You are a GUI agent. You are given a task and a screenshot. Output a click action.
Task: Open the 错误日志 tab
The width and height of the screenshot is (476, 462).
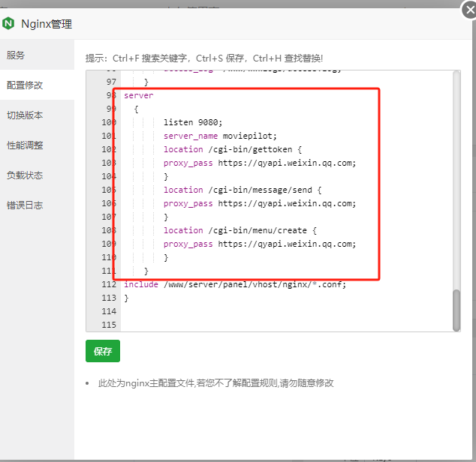click(x=25, y=205)
